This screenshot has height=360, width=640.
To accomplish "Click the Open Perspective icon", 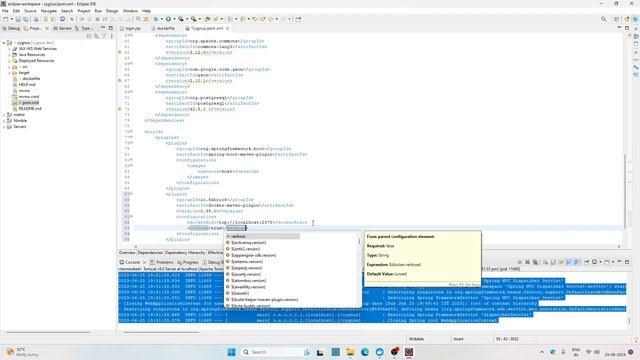I will pos(616,19).
